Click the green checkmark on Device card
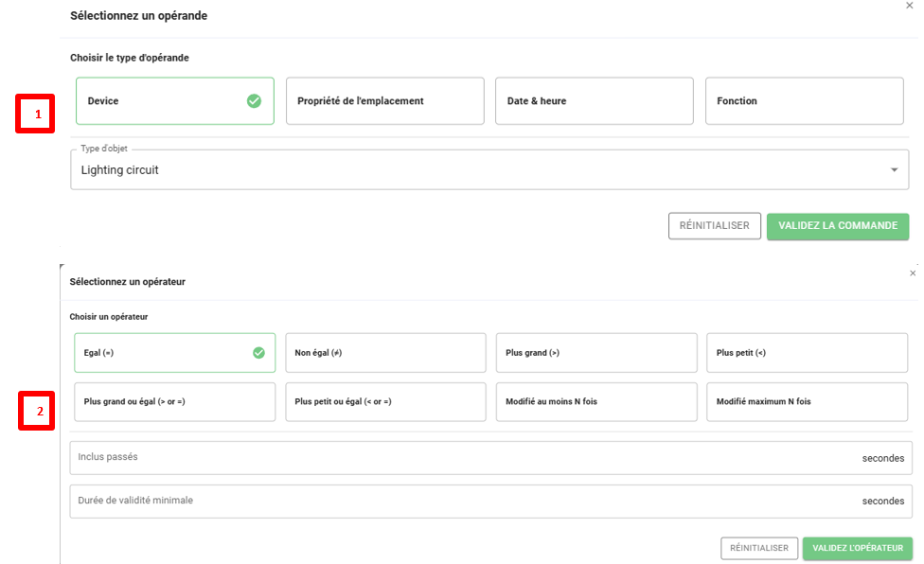 click(254, 101)
